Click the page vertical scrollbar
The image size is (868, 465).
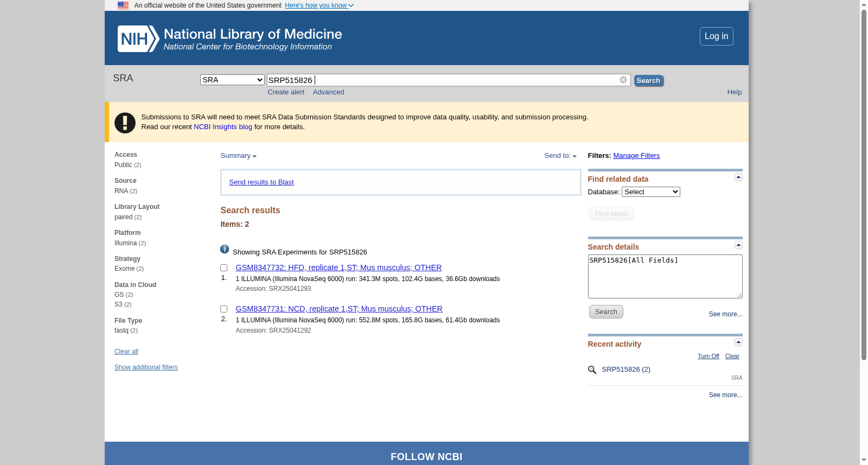click(x=864, y=184)
